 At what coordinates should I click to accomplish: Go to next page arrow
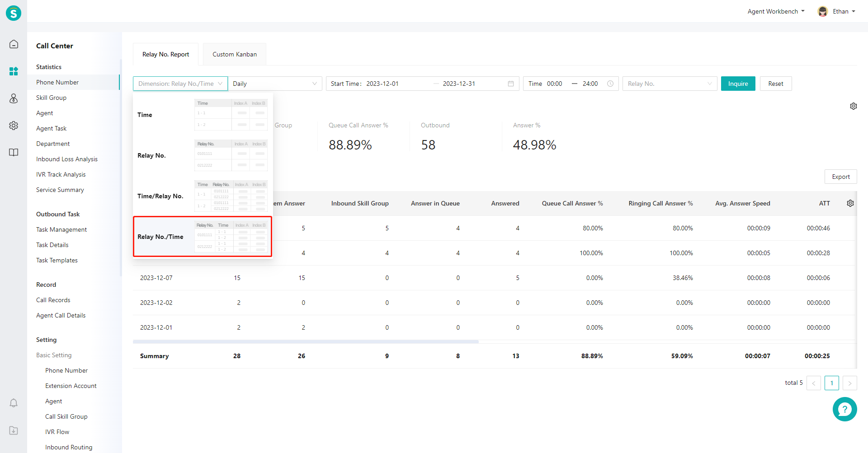pyautogui.click(x=850, y=383)
